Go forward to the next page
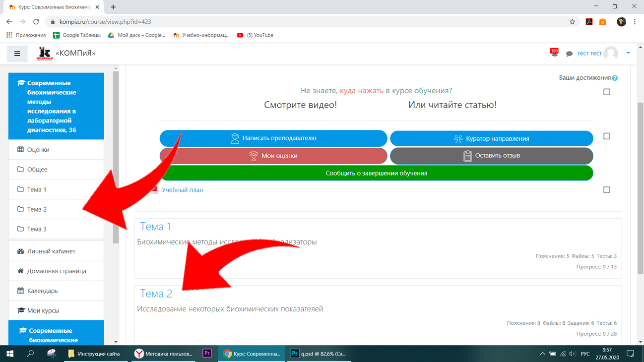 tap(22, 22)
